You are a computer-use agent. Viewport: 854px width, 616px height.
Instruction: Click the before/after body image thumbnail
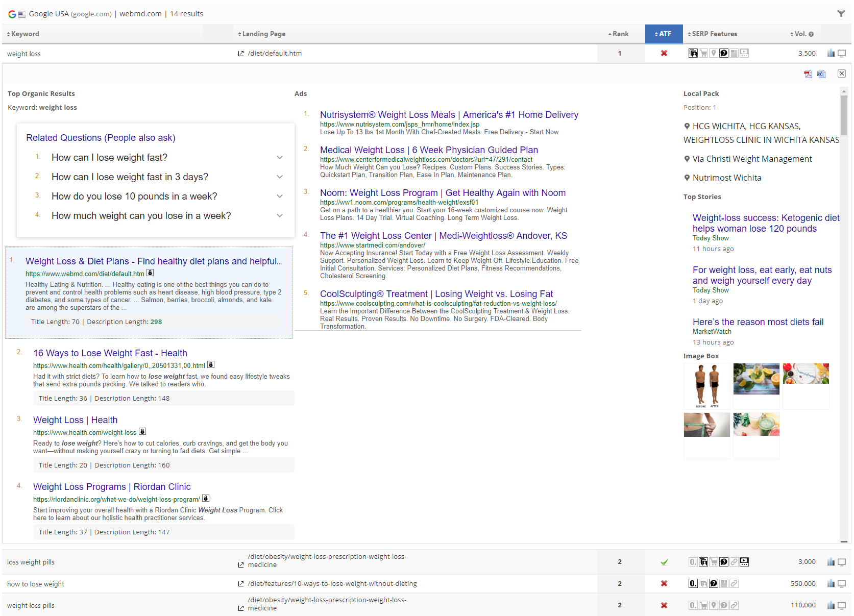[706, 386]
